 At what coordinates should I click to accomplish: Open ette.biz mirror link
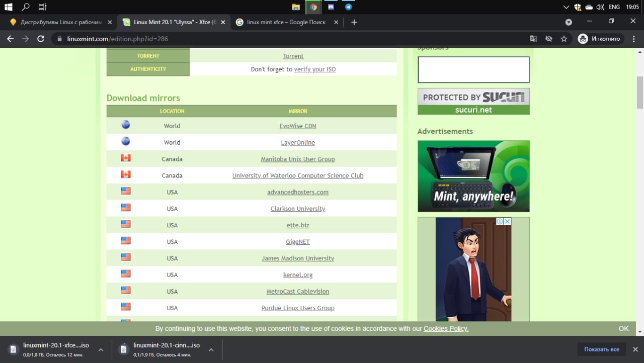coord(298,225)
